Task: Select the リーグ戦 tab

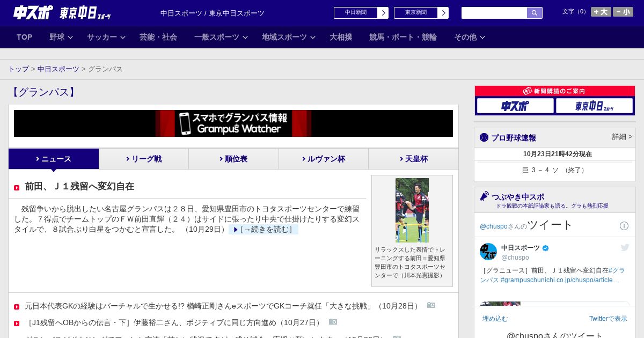Action: coord(144,159)
